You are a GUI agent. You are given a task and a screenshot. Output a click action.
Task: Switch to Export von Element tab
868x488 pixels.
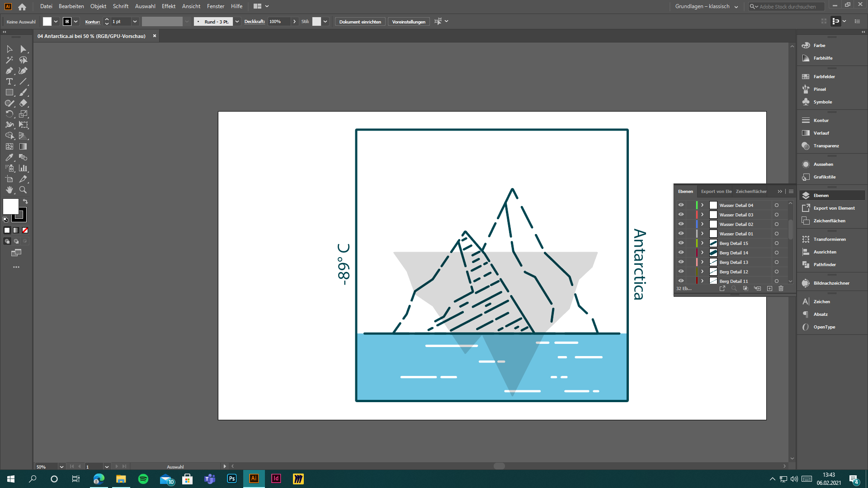716,191
